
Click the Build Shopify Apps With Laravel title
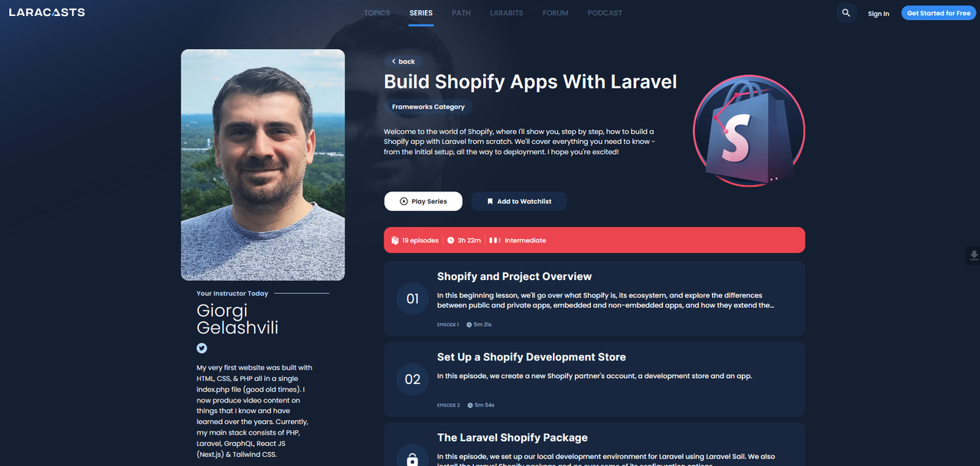pyautogui.click(x=531, y=82)
